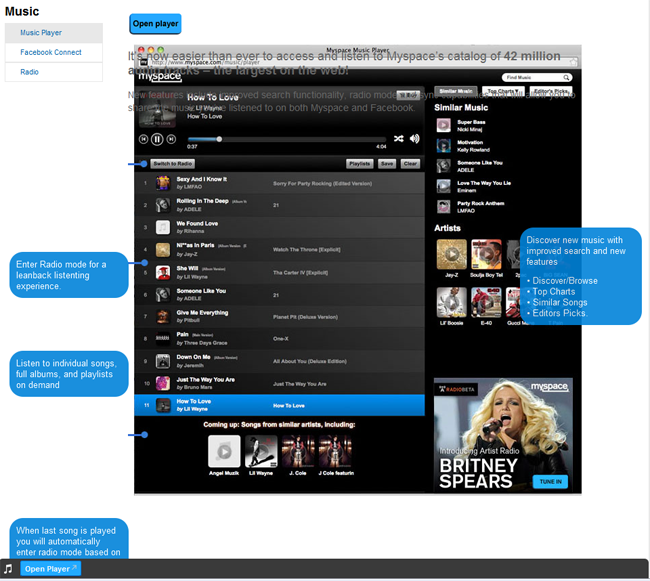Select Someone Like You in the queue
Viewport: 650px width, 581px height.
279,295
